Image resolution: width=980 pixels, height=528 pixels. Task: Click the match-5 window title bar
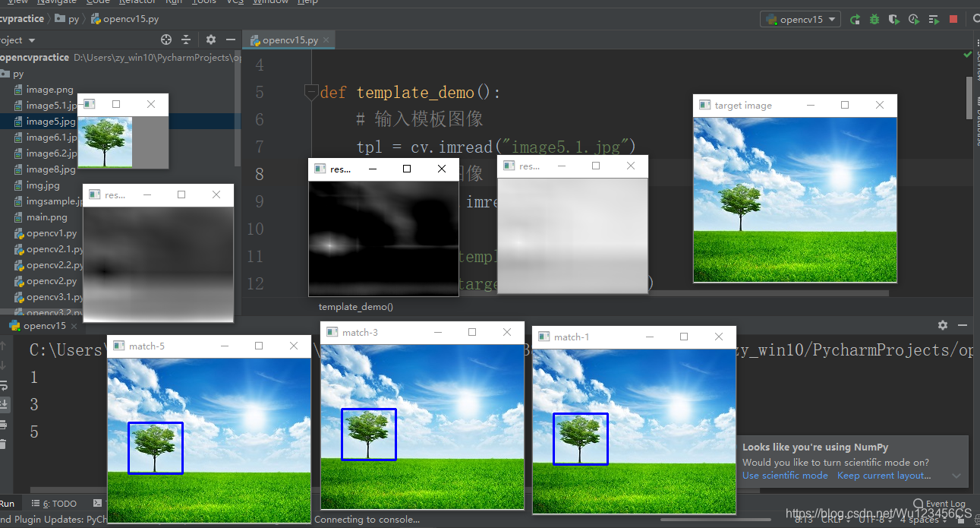(209, 346)
